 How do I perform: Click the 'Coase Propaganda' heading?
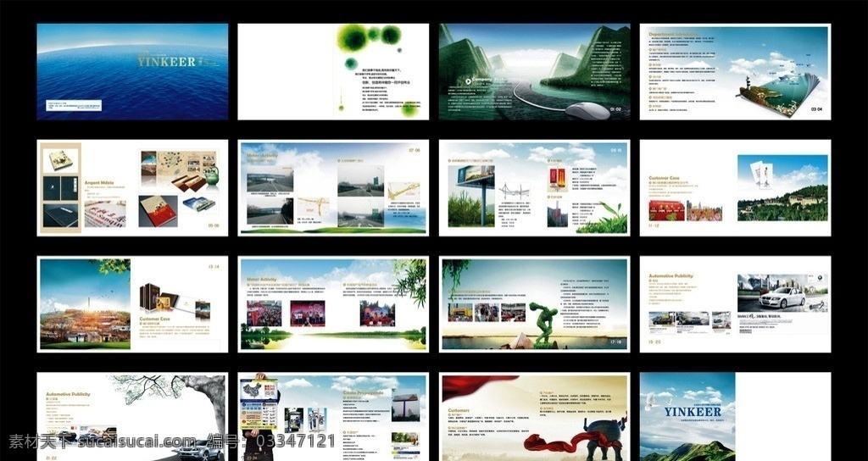(363, 392)
